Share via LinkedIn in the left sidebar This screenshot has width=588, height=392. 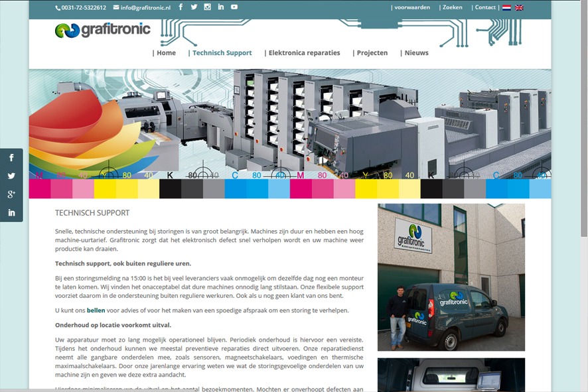tap(11, 212)
